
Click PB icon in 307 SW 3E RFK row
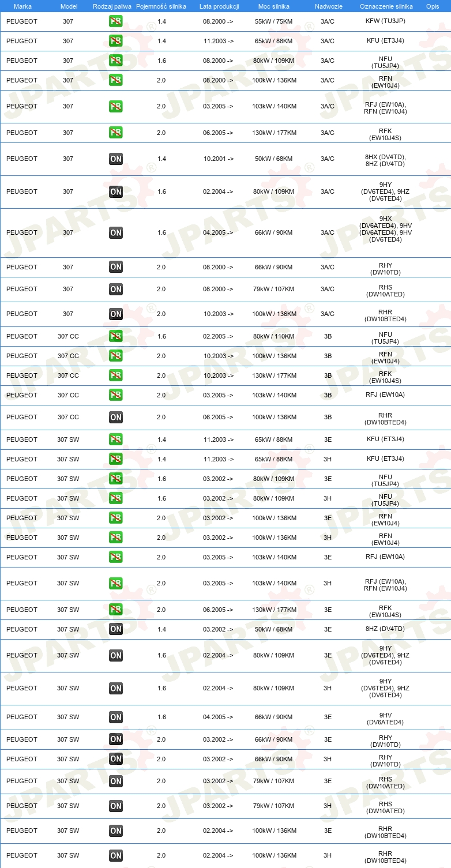[x=116, y=610]
